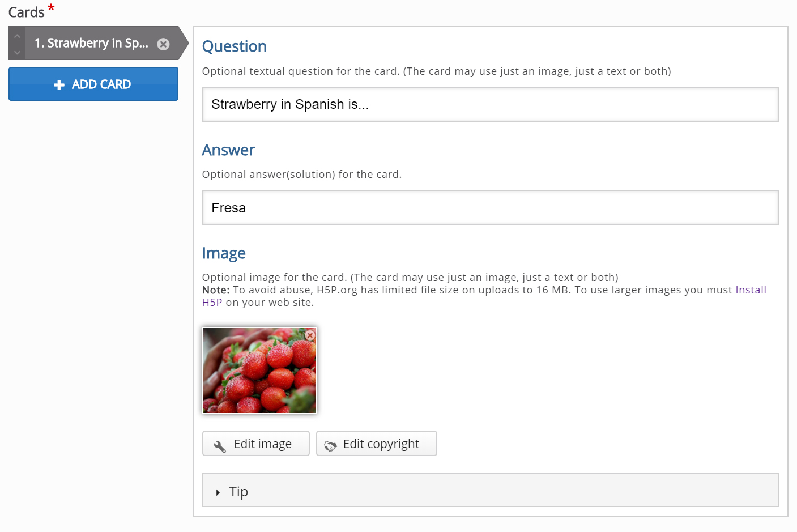Move the Strawberry card down with the arrow
This screenshot has height=532, width=797.
pyautogui.click(x=17, y=52)
